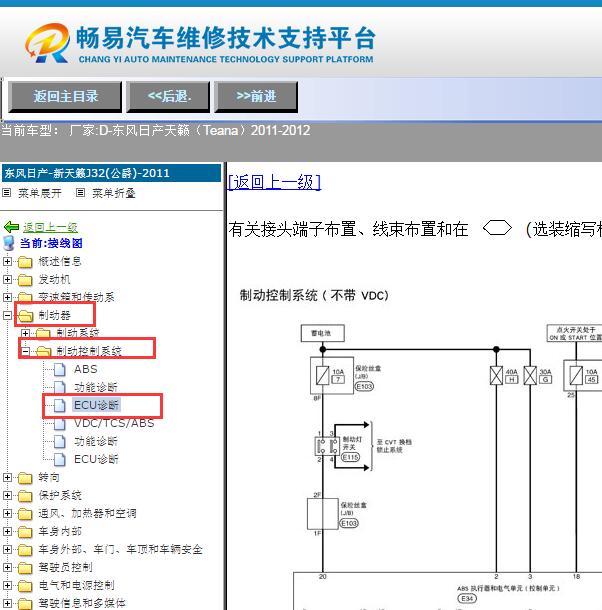Open the ABS tree item
This screenshot has width=602, height=610.
pyautogui.click(x=86, y=369)
